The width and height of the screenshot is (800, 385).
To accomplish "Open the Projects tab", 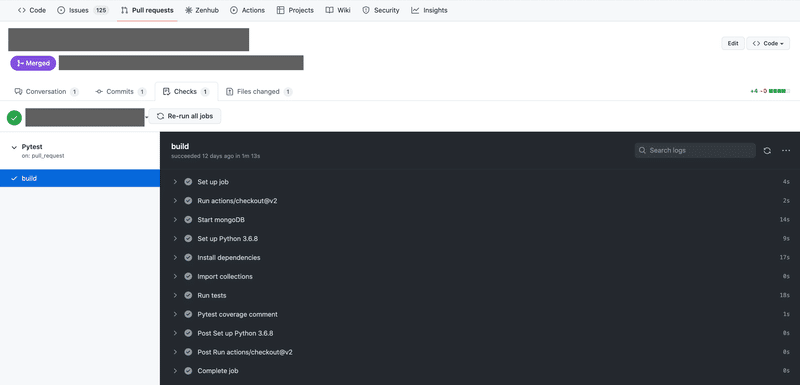I will pyautogui.click(x=295, y=10).
